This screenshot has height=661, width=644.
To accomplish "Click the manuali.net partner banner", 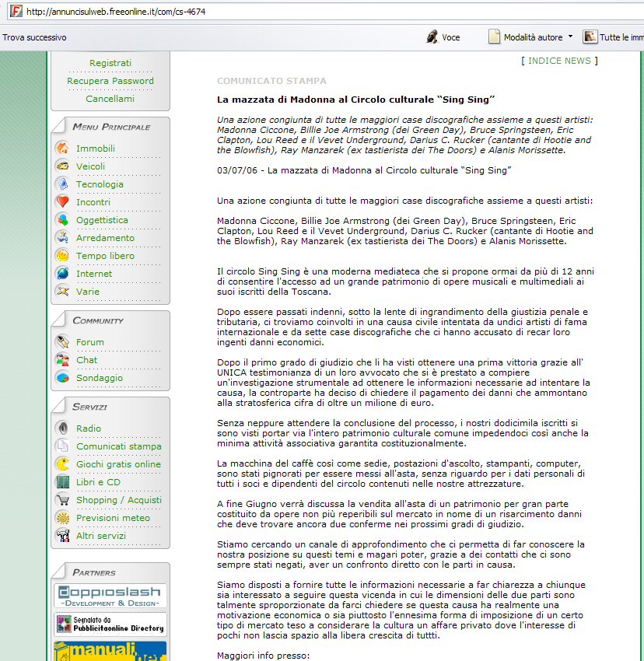I will coord(110,651).
